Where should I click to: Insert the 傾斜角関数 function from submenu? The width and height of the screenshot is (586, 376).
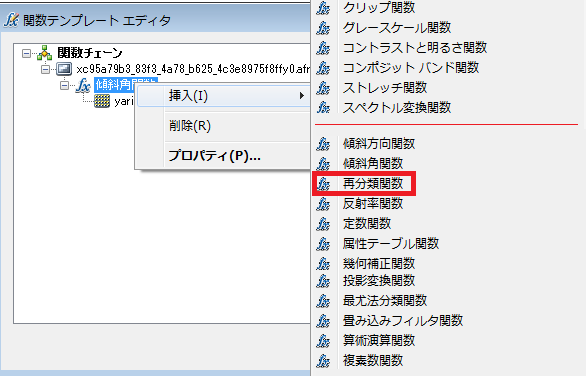click(x=373, y=164)
